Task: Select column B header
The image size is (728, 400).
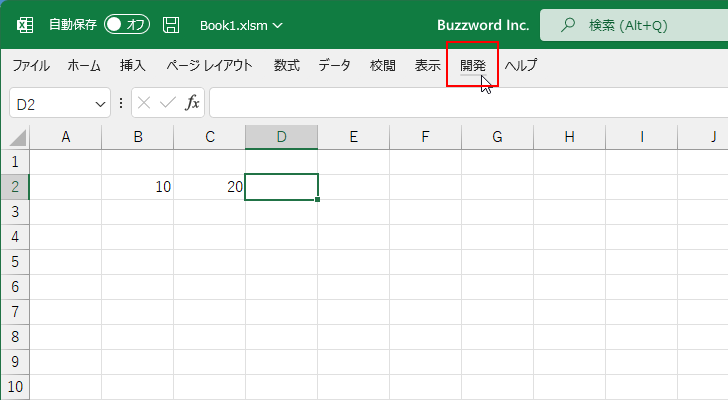Action: pyautogui.click(x=137, y=137)
